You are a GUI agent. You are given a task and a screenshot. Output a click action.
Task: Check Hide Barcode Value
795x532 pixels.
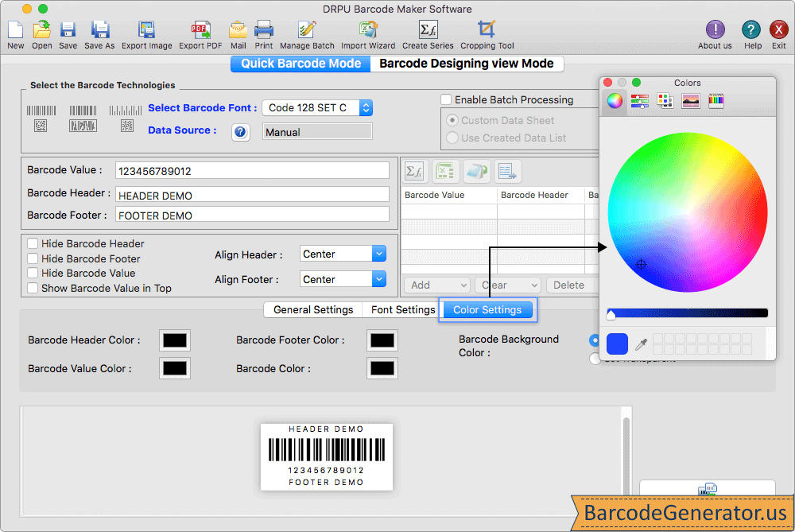[33, 274]
